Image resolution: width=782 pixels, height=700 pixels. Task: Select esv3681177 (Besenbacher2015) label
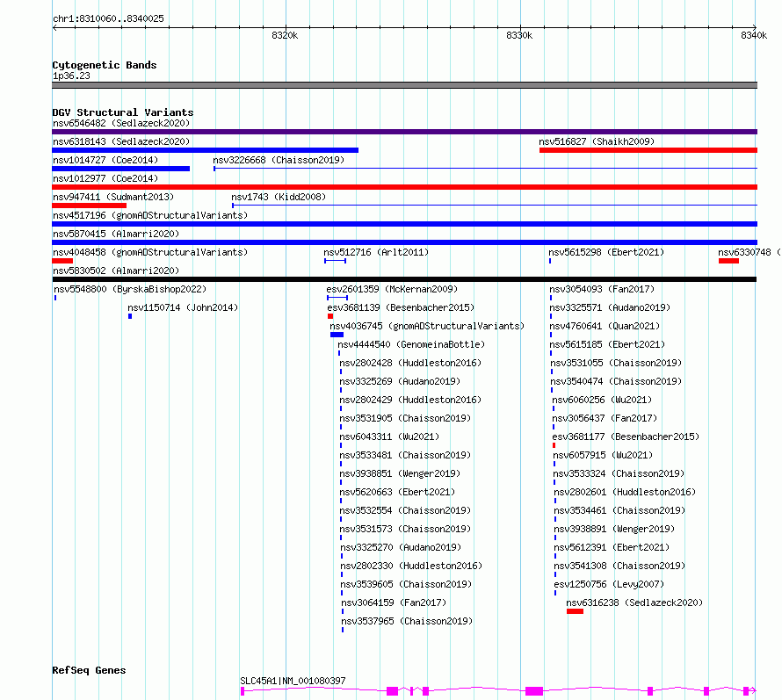626,437
